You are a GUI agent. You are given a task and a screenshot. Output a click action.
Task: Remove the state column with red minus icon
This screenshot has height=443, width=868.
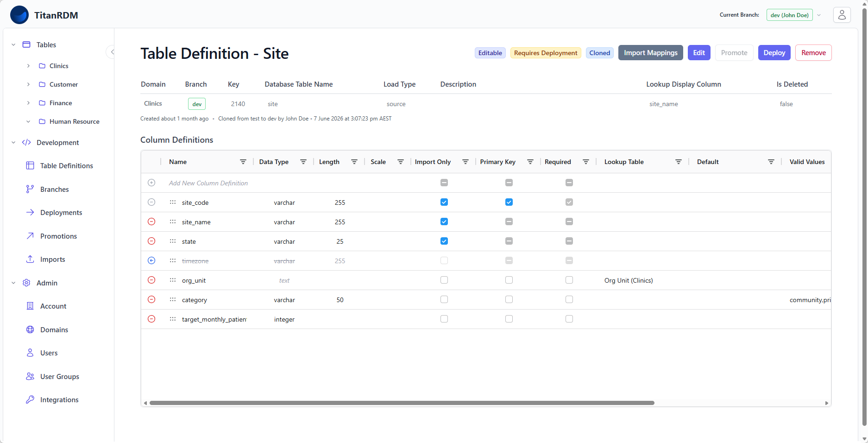(x=151, y=241)
